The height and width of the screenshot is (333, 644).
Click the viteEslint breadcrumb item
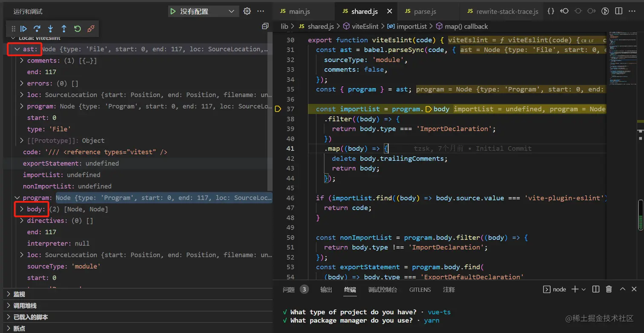coord(365,26)
